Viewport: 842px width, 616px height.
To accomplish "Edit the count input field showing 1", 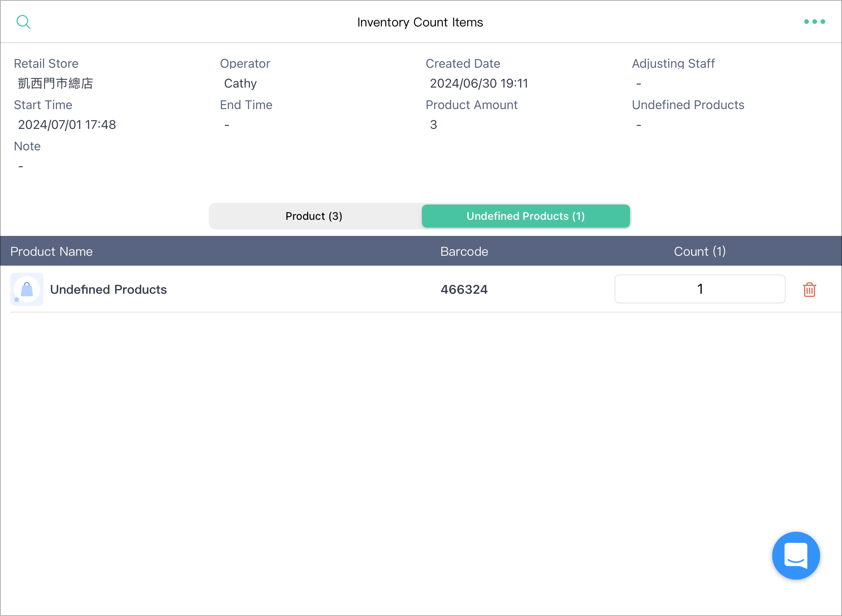I will pyautogui.click(x=700, y=289).
